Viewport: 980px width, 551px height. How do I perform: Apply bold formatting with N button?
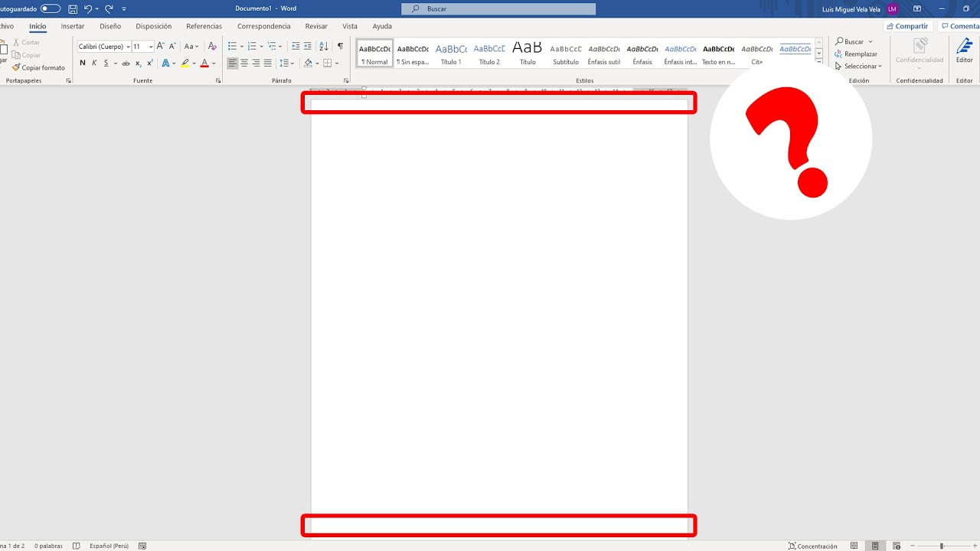coord(83,63)
